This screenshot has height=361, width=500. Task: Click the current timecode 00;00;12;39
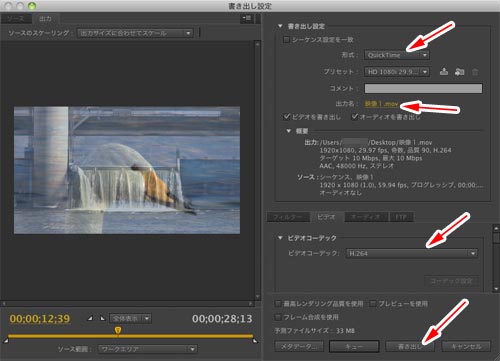coord(40,319)
